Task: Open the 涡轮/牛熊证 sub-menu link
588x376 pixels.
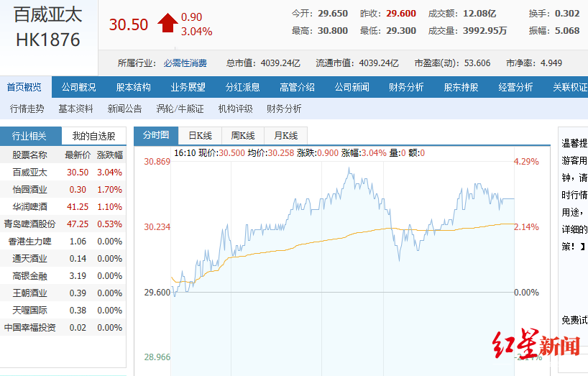Action: [x=180, y=109]
